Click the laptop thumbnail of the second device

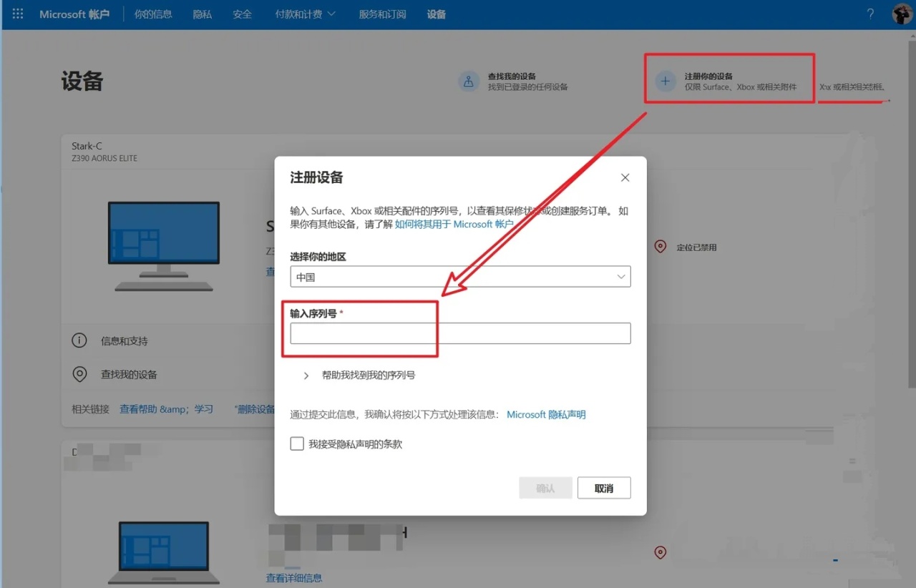164,552
